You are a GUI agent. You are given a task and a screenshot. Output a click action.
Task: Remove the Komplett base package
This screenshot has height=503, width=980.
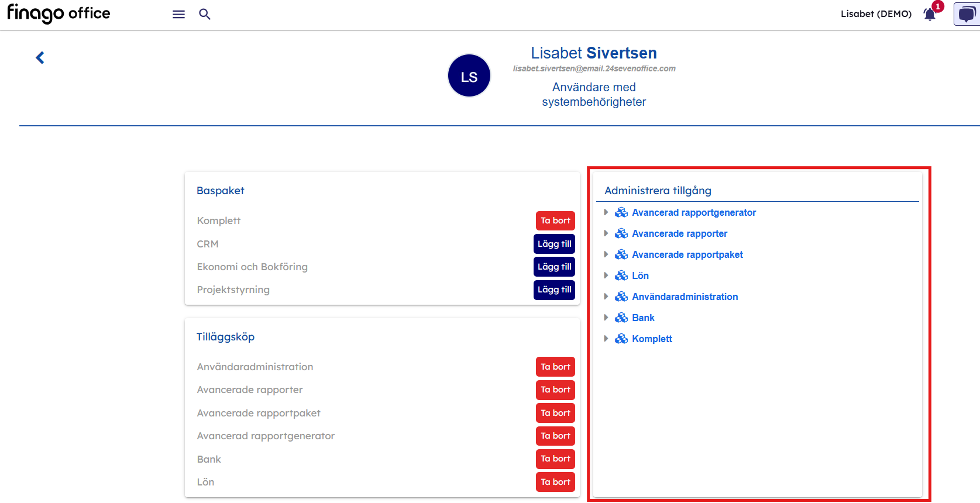tap(555, 221)
